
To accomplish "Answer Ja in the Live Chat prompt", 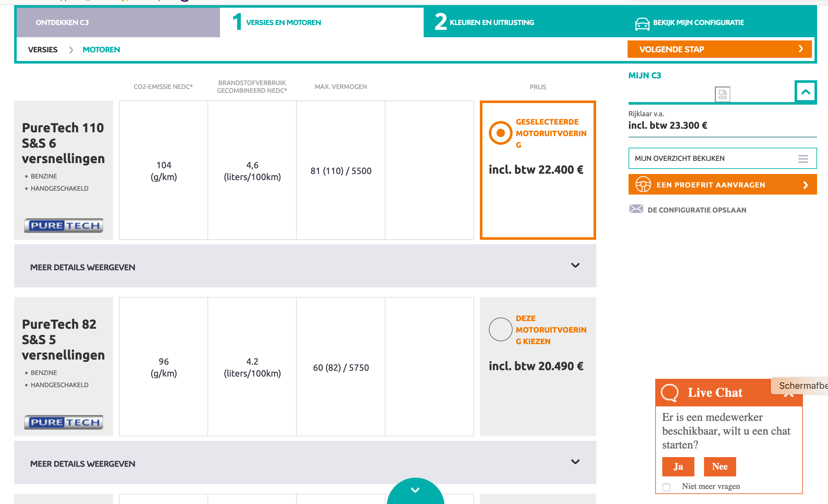I will (678, 466).
